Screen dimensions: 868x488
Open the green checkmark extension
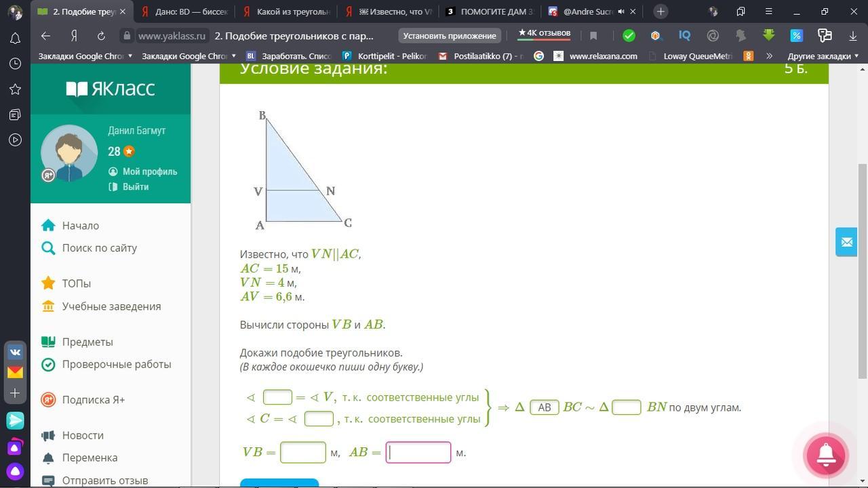click(629, 36)
